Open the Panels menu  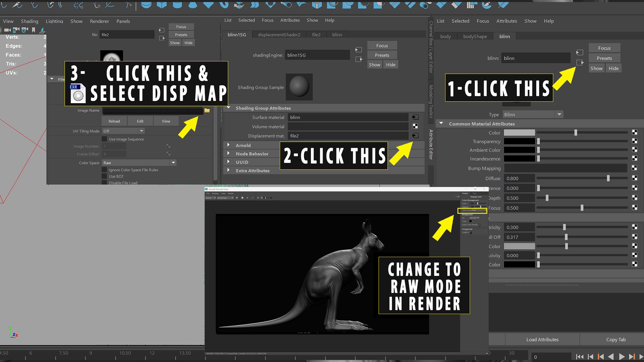[x=123, y=21]
